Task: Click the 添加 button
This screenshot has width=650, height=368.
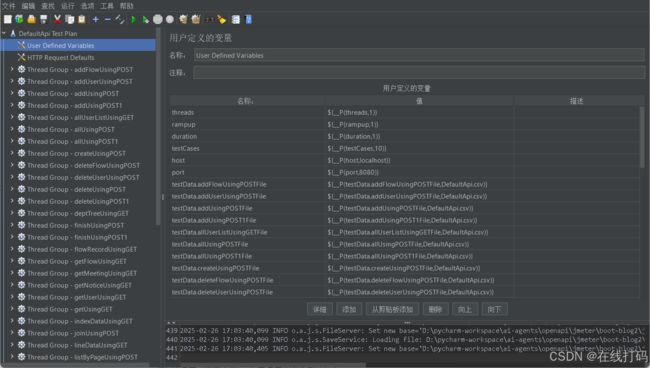Action: (349, 309)
